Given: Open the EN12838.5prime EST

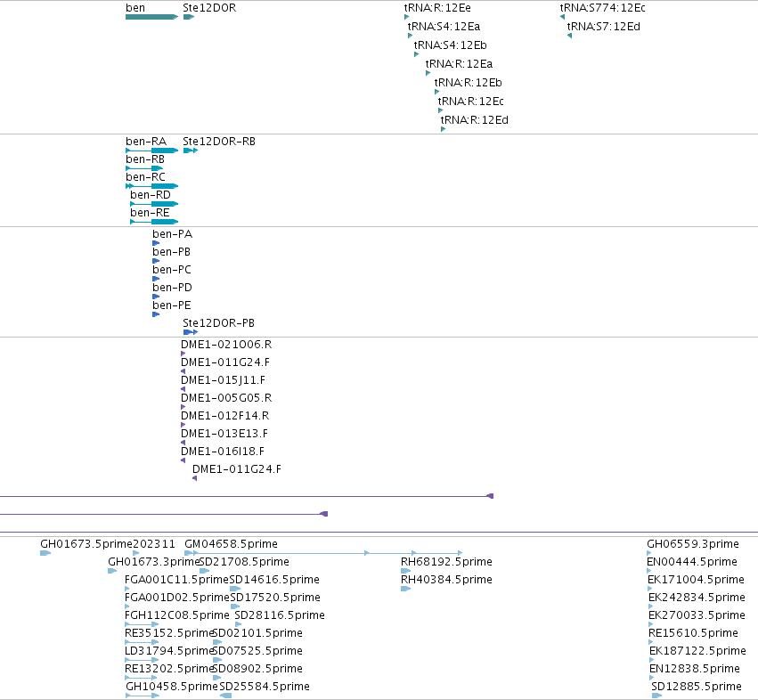Looking at the screenshot, I should 694,669.
